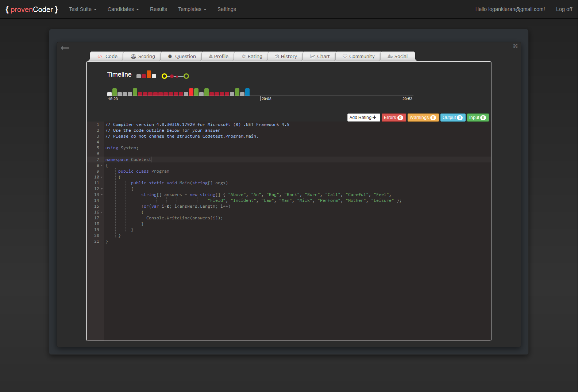Switch timeline to bar chart view icon

click(x=147, y=74)
